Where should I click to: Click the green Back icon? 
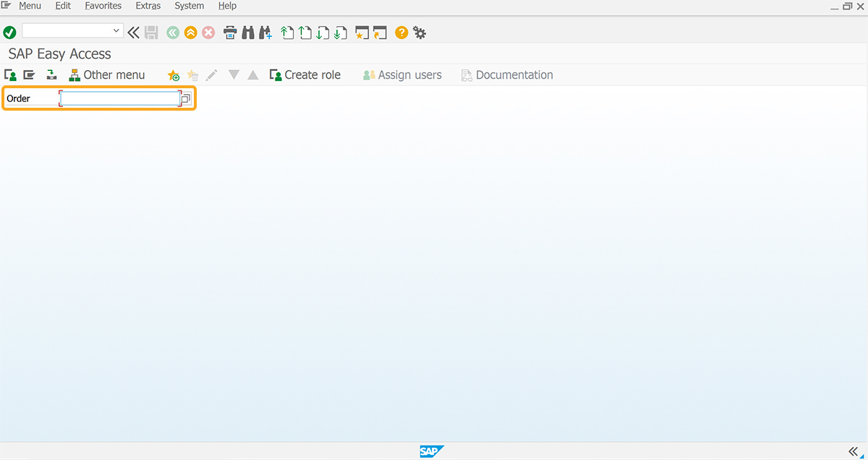(172, 33)
